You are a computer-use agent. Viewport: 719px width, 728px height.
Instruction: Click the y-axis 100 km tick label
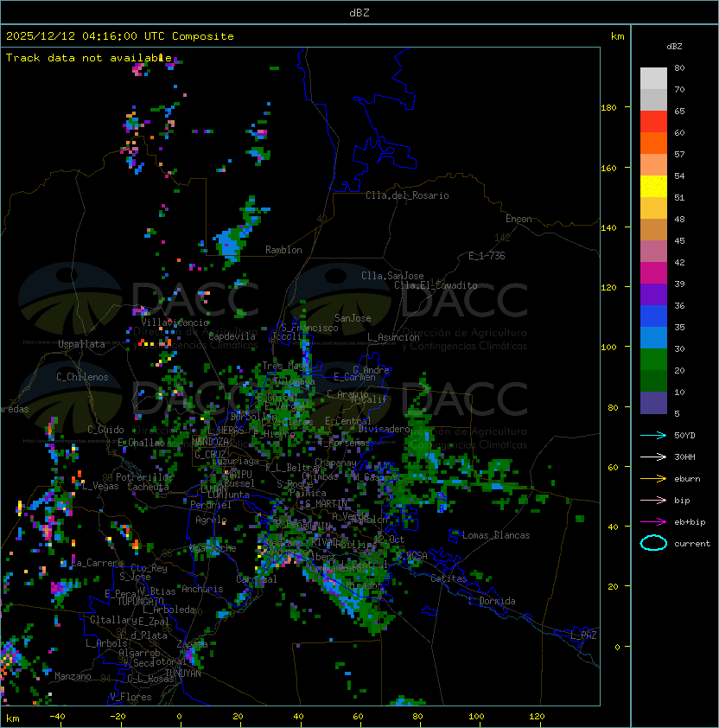point(608,348)
